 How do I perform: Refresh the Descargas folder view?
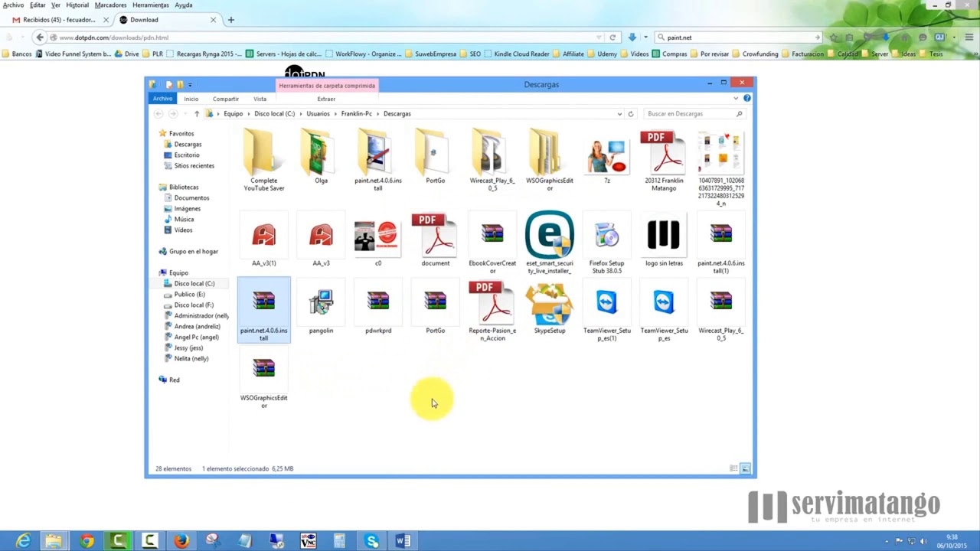(x=631, y=113)
